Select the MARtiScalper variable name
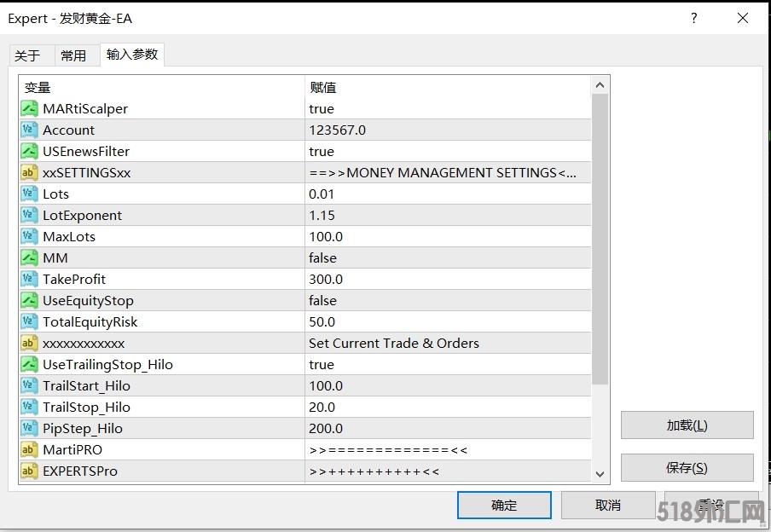 [85, 108]
